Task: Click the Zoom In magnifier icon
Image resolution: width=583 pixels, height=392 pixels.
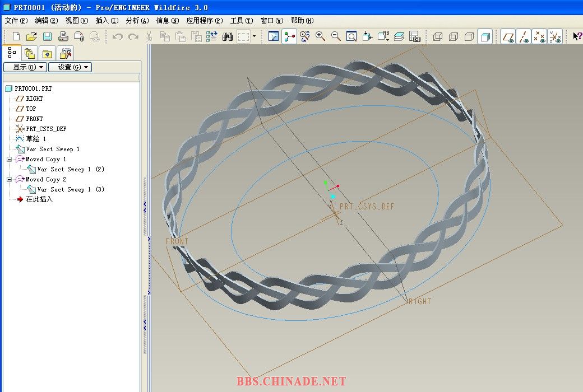Action: click(321, 36)
